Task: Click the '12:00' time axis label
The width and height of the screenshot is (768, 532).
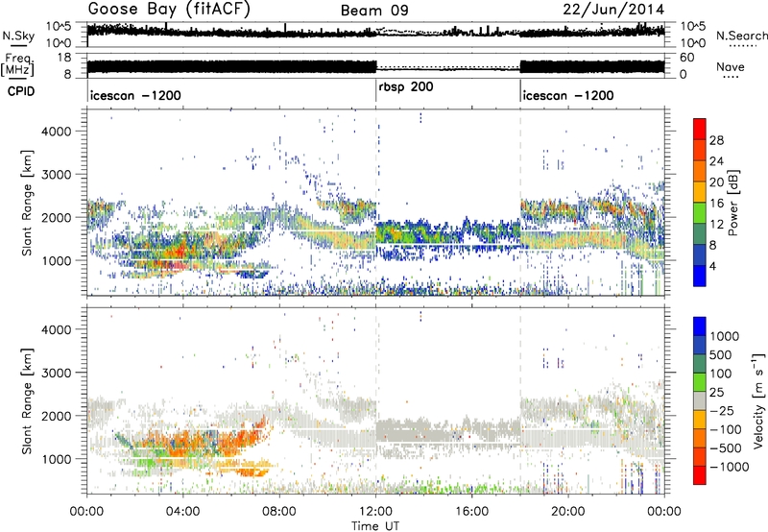Action: point(375,512)
